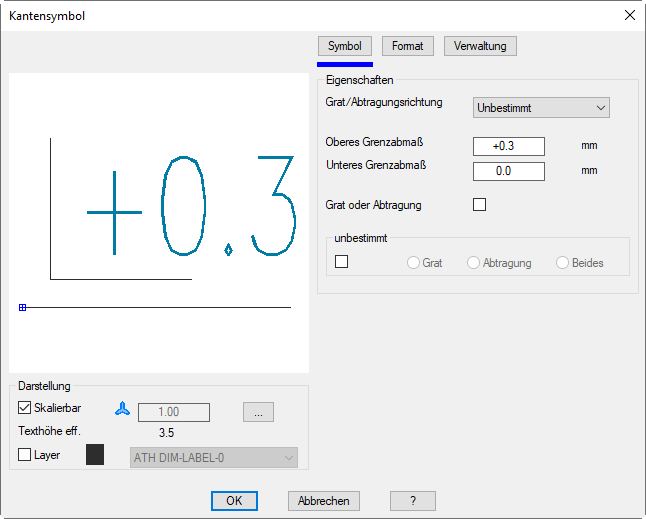The image size is (646, 519).
Task: Tick the unbestimmt group checkbox
Action: point(342,262)
